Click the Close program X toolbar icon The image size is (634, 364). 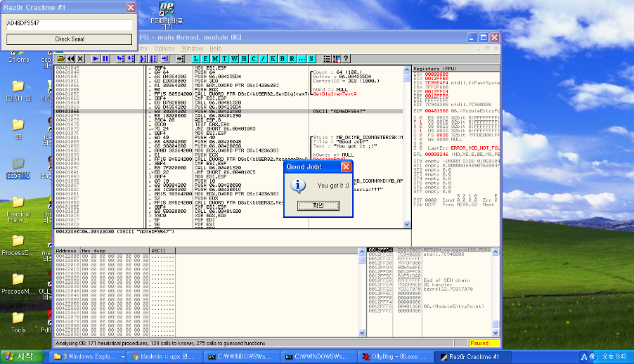click(80, 59)
